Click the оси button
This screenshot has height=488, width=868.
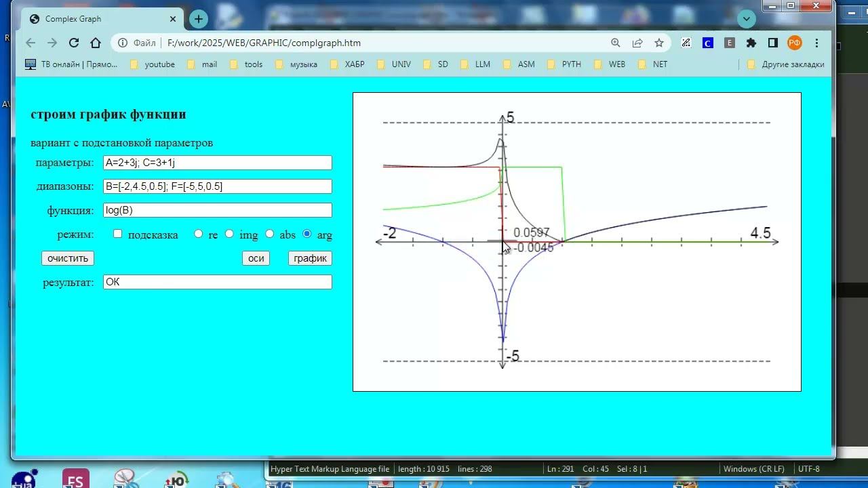(x=256, y=258)
